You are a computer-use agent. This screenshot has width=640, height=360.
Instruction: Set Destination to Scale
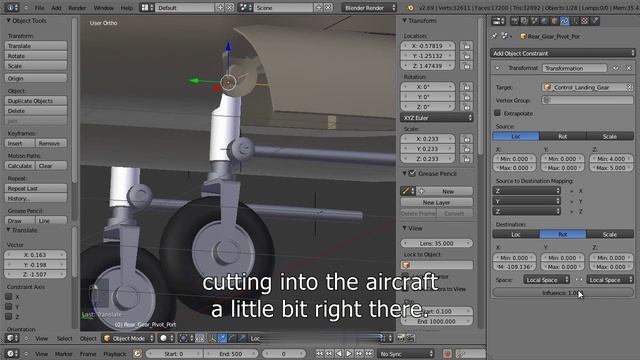coord(610,234)
